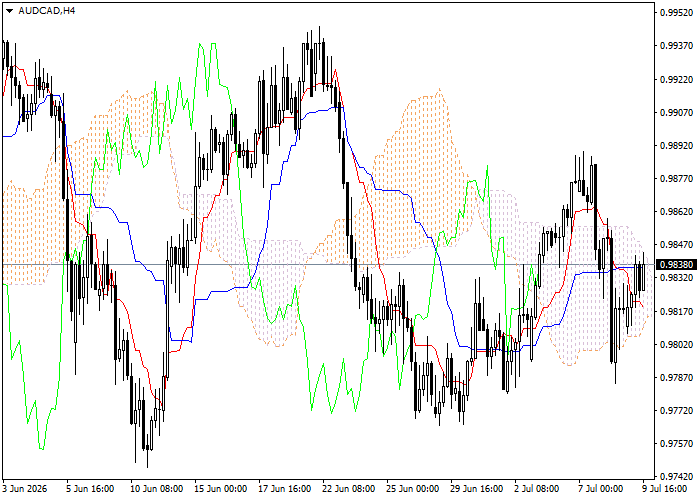Click price level 0.99220 on the scale
Image resolution: width=700 pixels, height=500 pixels.
676,80
